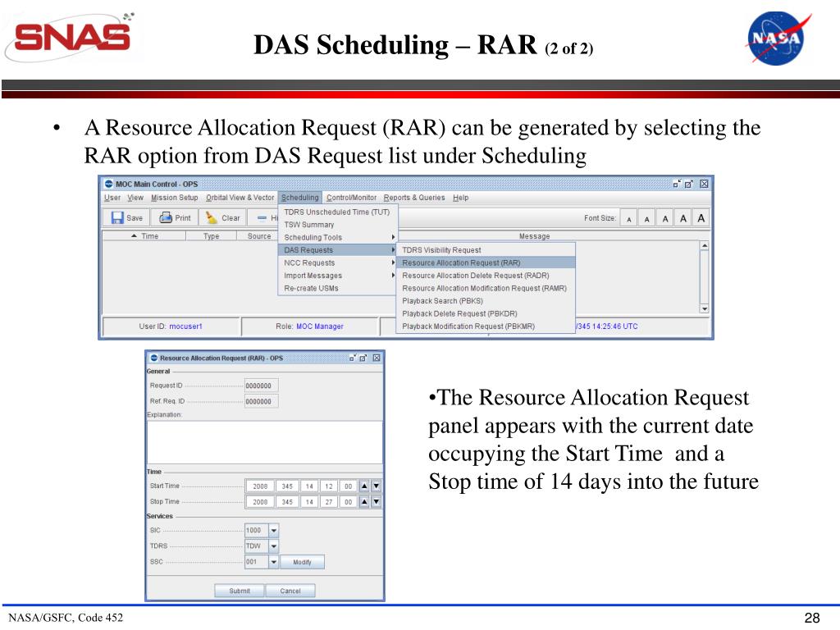Click the Source column header
This screenshot has width=840, height=630.
point(258,236)
